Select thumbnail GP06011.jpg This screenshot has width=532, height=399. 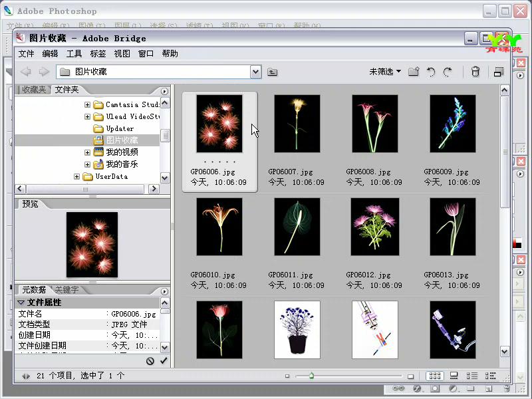297,227
